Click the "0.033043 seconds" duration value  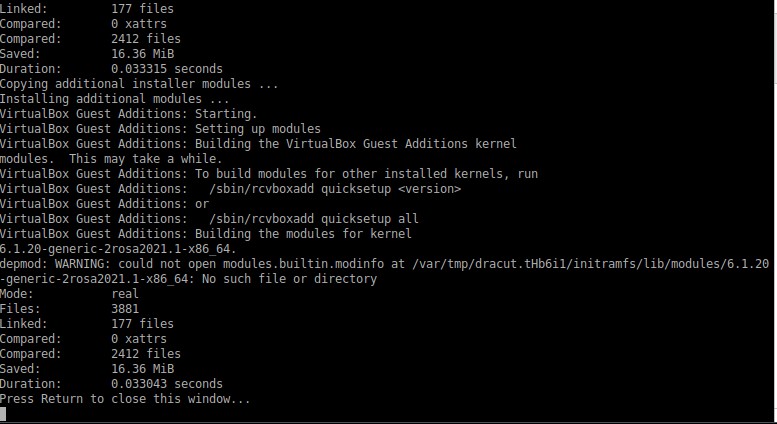pyautogui.click(x=167, y=384)
